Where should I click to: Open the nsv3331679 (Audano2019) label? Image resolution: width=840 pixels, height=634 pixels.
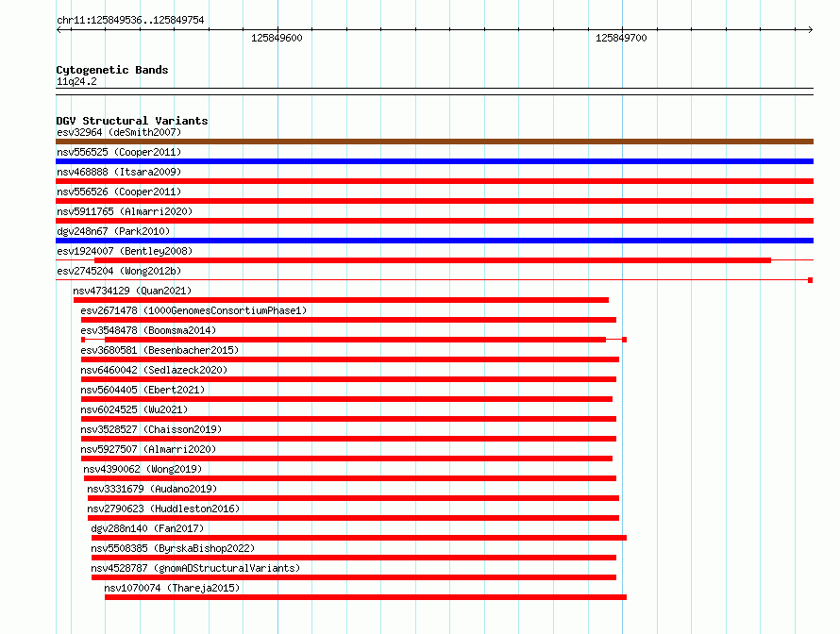click(152, 489)
